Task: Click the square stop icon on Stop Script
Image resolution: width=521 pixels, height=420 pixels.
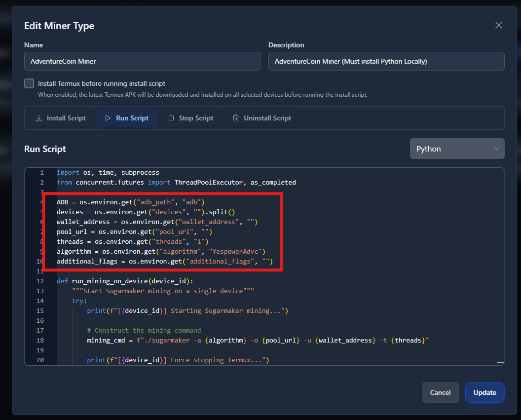Action: 171,118
